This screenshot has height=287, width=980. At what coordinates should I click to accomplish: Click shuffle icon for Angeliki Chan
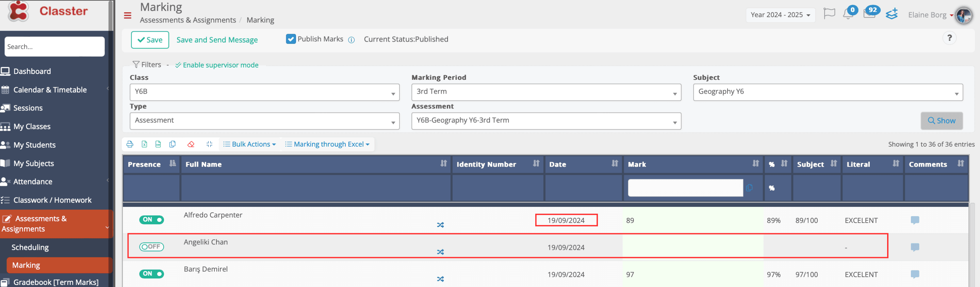tap(440, 252)
